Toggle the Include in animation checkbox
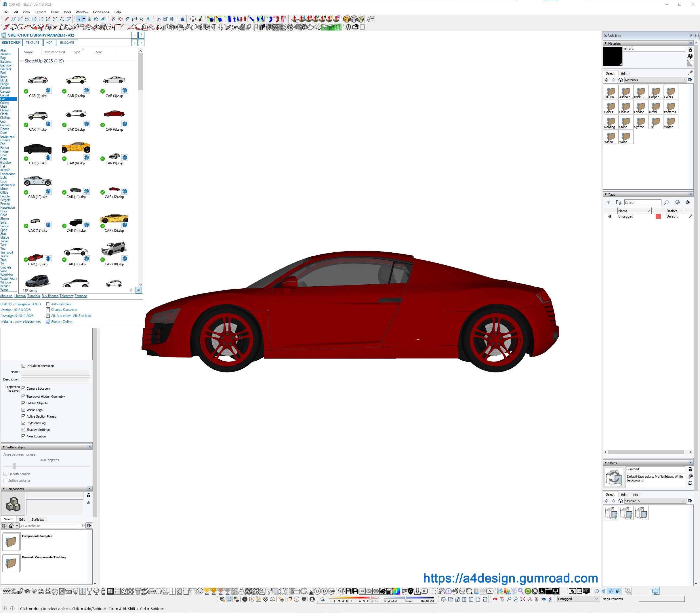This screenshot has width=700, height=613. (24, 366)
